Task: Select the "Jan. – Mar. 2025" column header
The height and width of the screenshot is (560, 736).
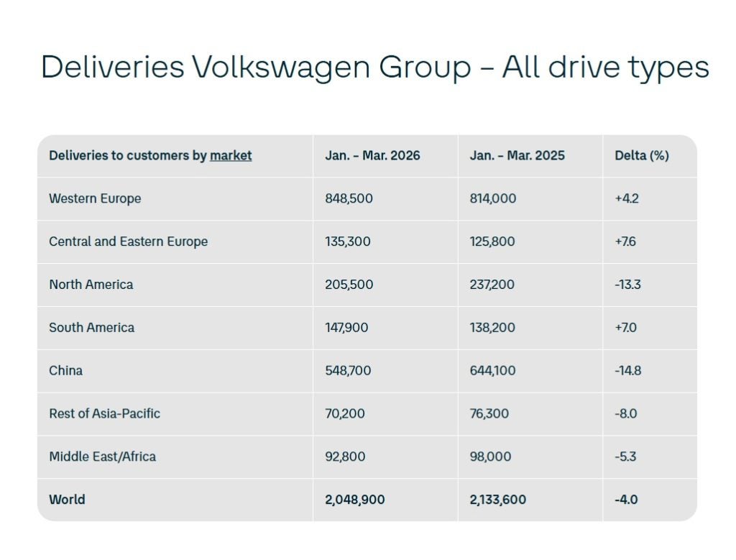Action: click(517, 155)
